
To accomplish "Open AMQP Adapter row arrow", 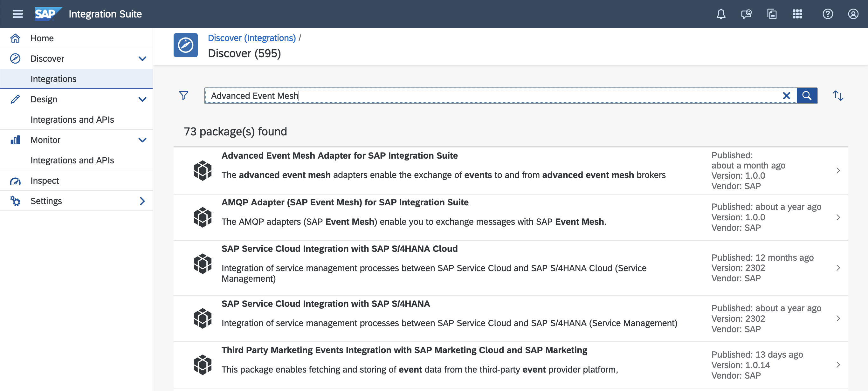I will (838, 217).
